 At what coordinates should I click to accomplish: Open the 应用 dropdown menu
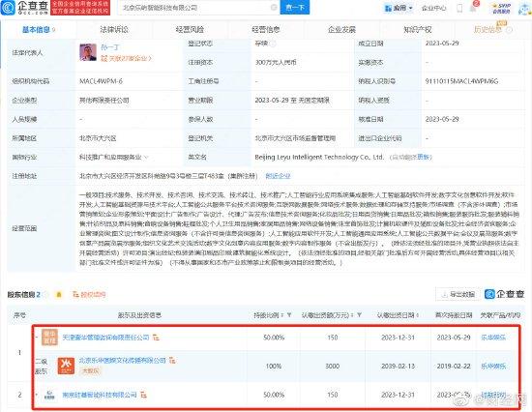coord(399,8)
